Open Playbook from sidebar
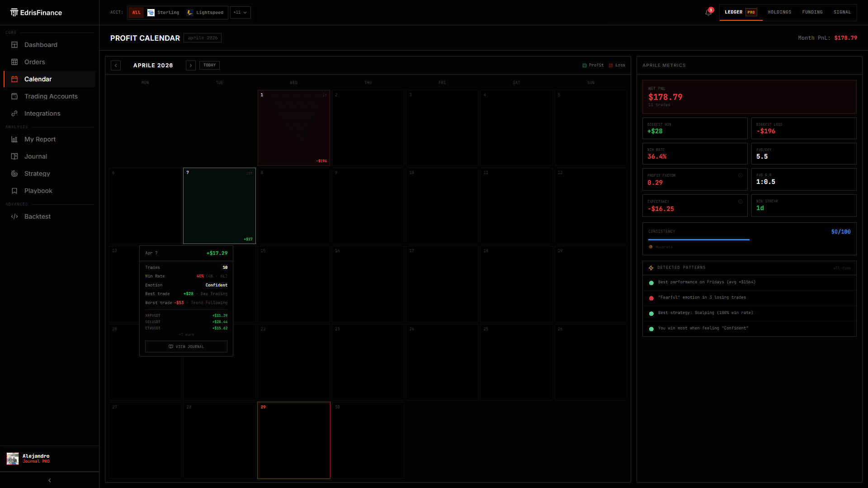 [x=50, y=191]
